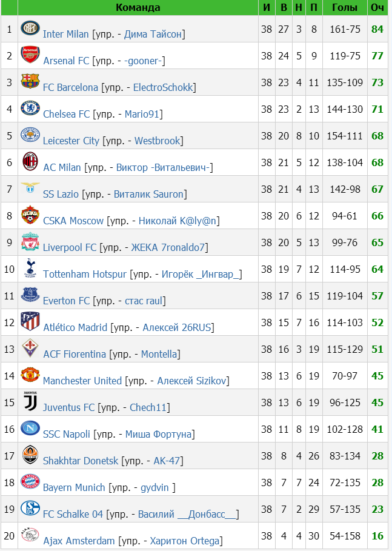Open manager profile Дима Тайсон
392x551 pixels.
pos(153,34)
